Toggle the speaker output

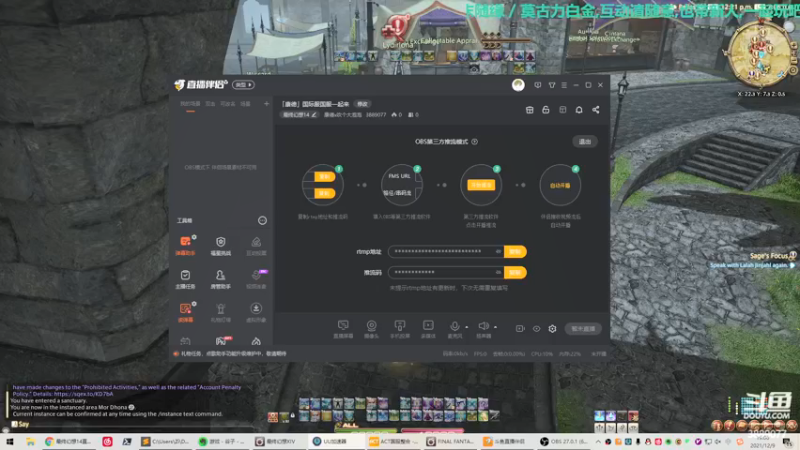point(483,328)
